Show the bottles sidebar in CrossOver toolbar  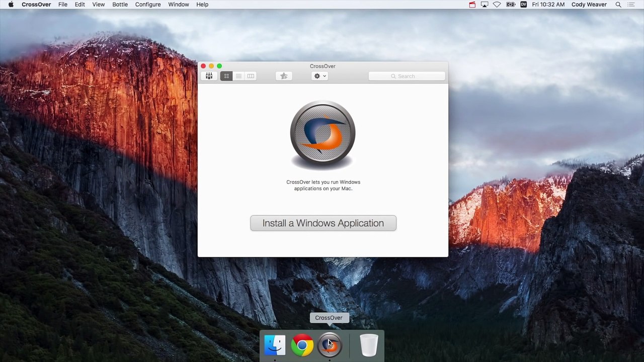pyautogui.click(x=209, y=76)
